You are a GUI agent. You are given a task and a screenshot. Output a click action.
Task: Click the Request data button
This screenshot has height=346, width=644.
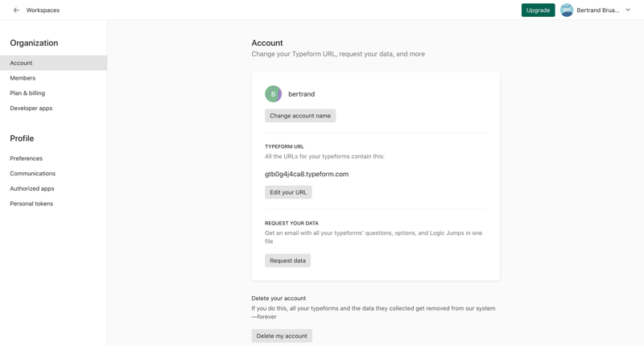tap(287, 261)
